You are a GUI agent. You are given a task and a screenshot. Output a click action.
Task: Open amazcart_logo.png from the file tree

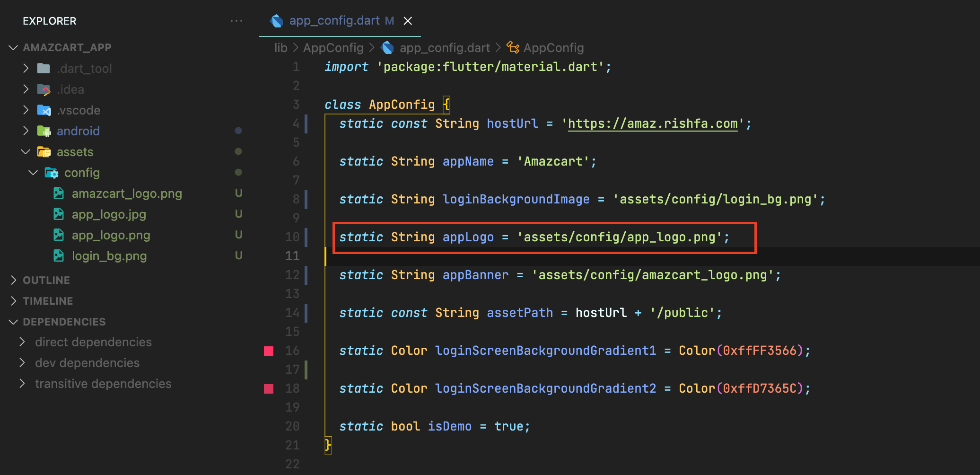[127, 194]
